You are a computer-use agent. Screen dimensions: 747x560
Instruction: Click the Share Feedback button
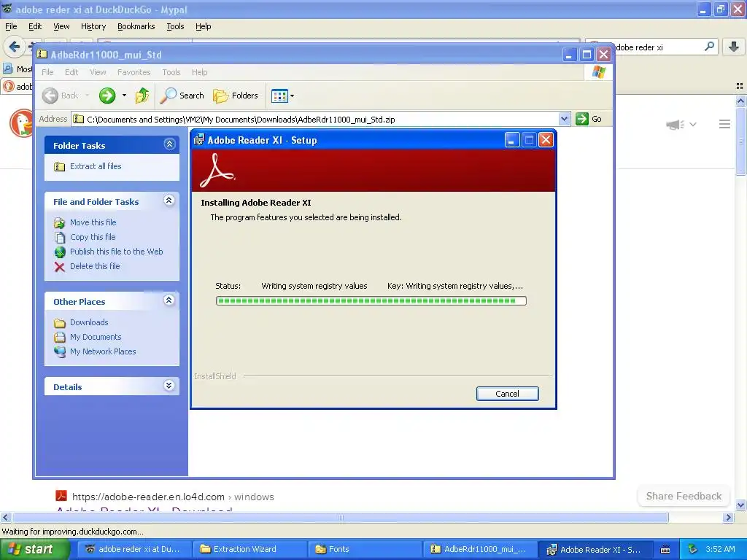click(684, 496)
